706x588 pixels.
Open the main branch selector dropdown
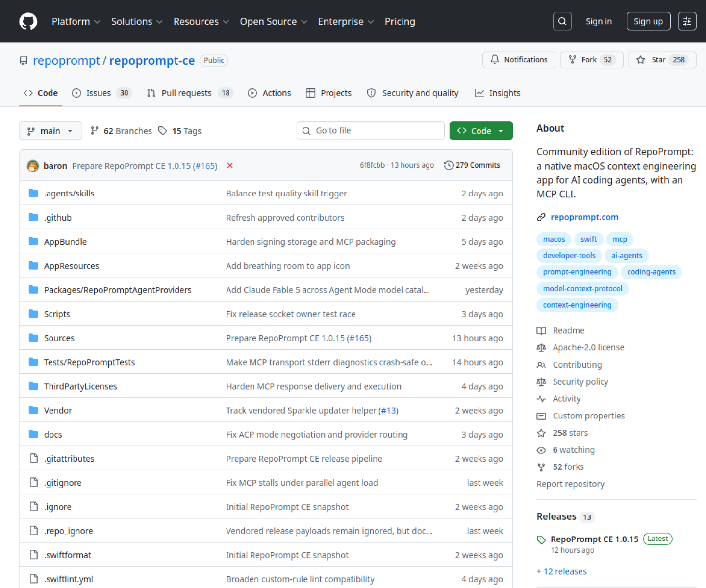(50, 131)
